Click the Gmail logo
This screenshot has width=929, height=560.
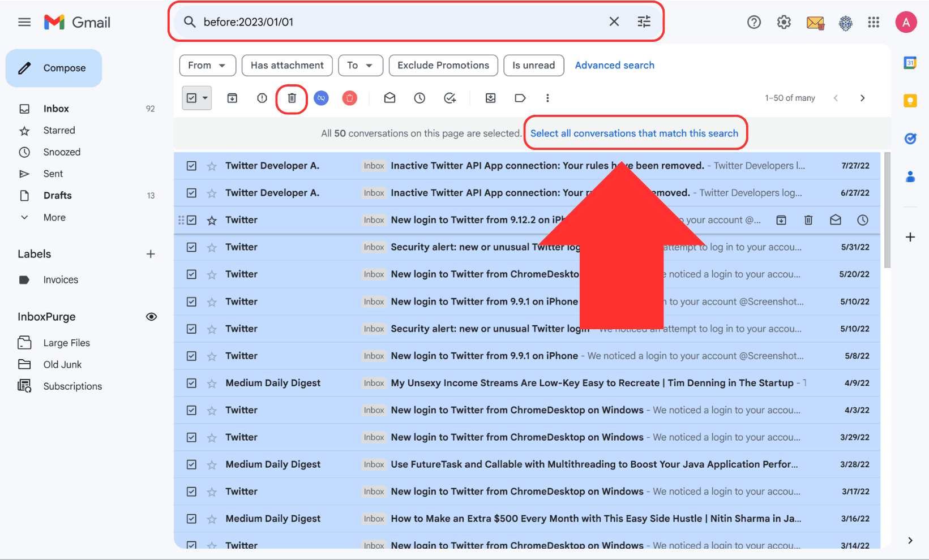coord(77,22)
